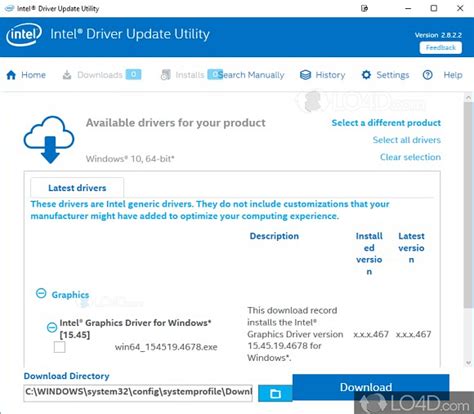
Task: Click the Description column header
Action: click(274, 236)
